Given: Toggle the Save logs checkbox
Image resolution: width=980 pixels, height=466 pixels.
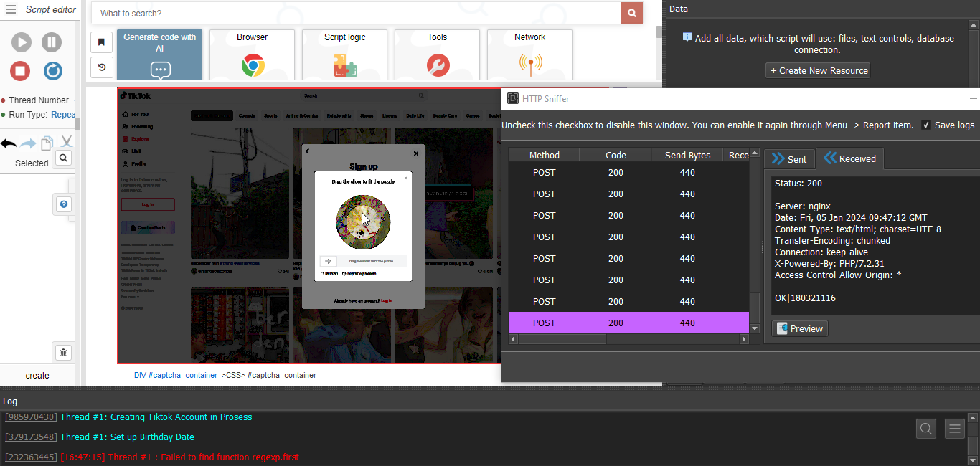Looking at the screenshot, I should pos(926,125).
